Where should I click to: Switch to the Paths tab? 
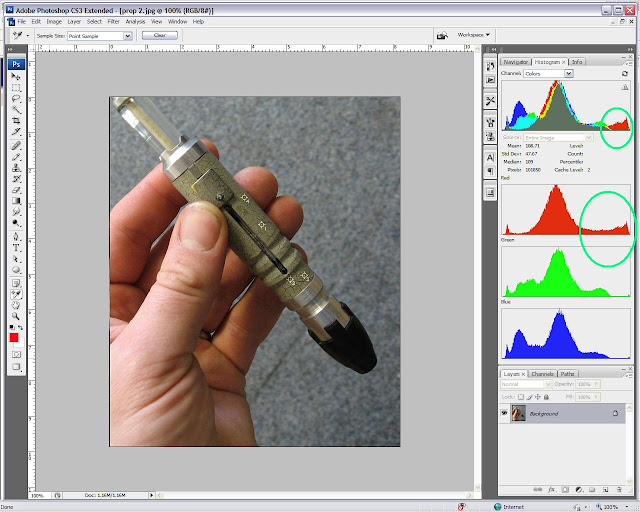pos(567,374)
